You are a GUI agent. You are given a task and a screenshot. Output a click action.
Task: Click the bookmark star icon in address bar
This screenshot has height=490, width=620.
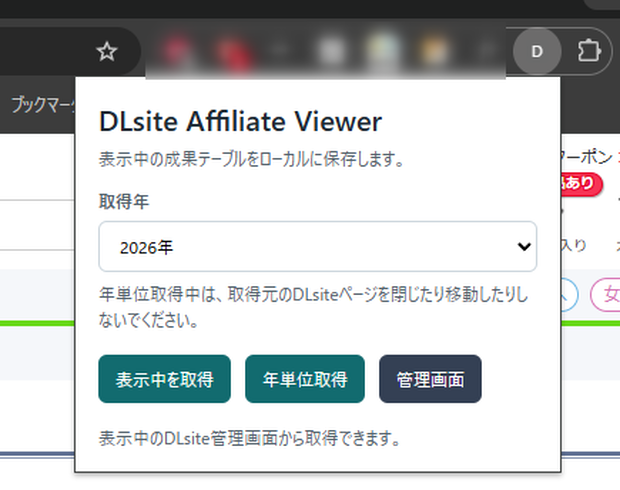pyautogui.click(x=107, y=51)
